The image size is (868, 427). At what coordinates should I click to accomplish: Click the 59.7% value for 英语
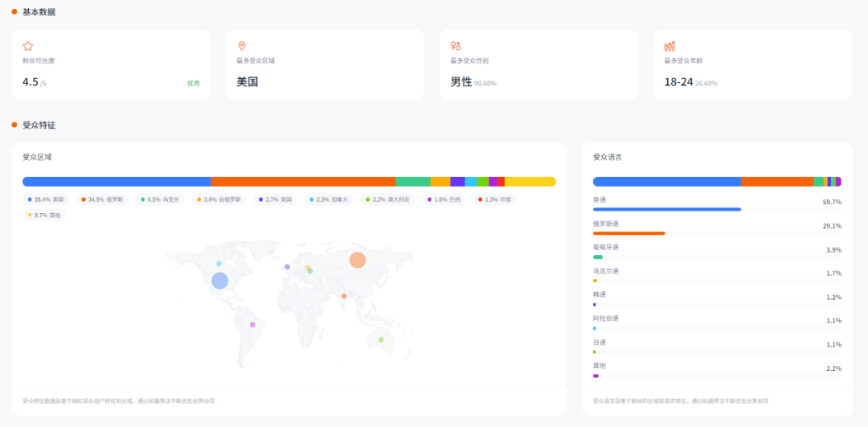832,202
